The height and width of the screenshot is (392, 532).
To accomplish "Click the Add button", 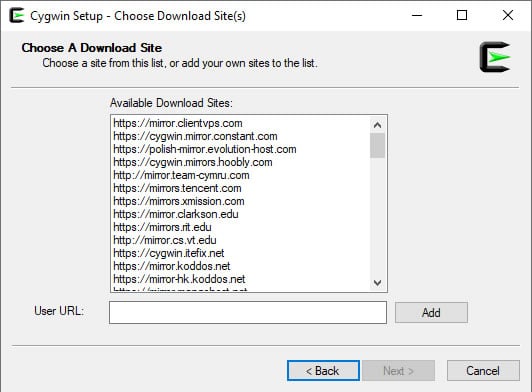I will [431, 312].
